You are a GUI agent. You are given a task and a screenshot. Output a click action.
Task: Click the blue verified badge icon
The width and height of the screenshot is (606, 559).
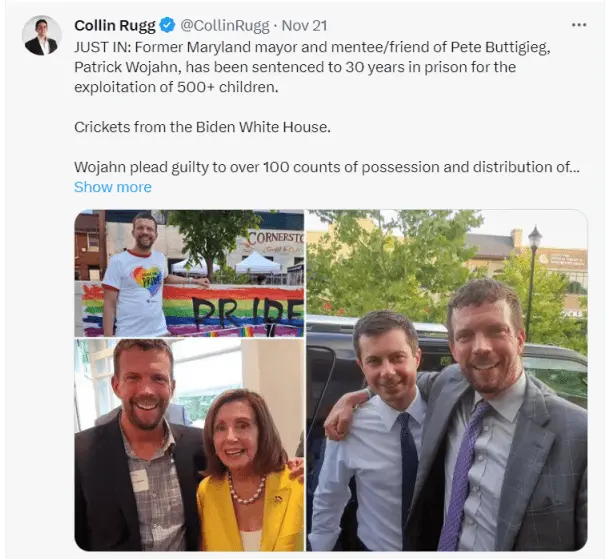(x=167, y=26)
